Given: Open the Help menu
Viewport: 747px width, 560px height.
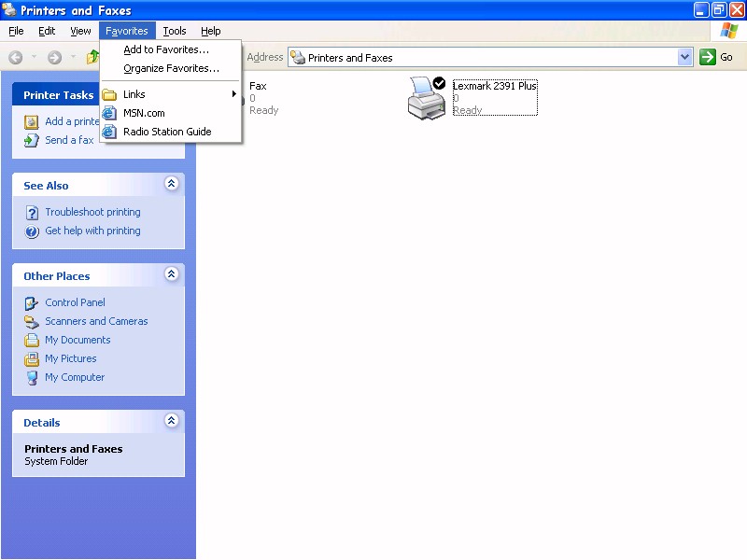Looking at the screenshot, I should pyautogui.click(x=211, y=31).
